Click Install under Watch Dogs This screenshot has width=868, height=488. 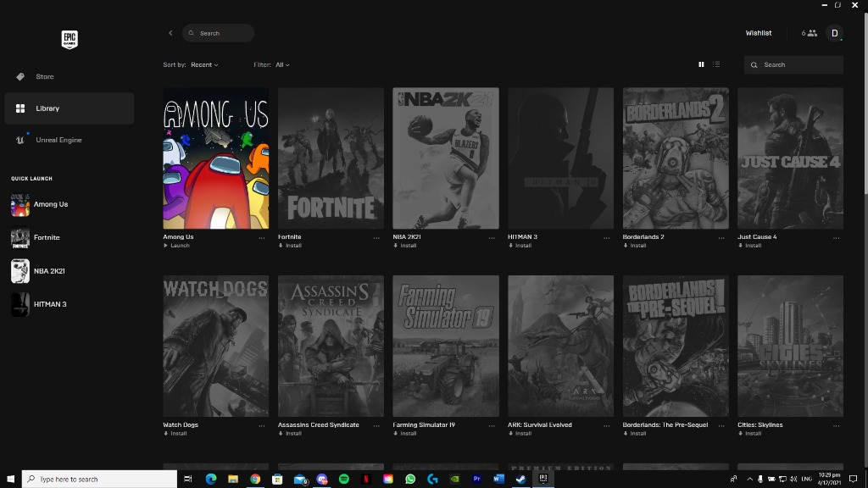[175, 434]
